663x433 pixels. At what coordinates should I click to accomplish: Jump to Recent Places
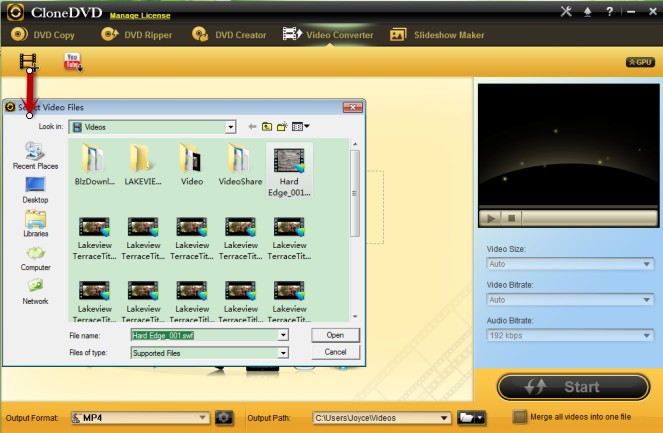coord(35,156)
